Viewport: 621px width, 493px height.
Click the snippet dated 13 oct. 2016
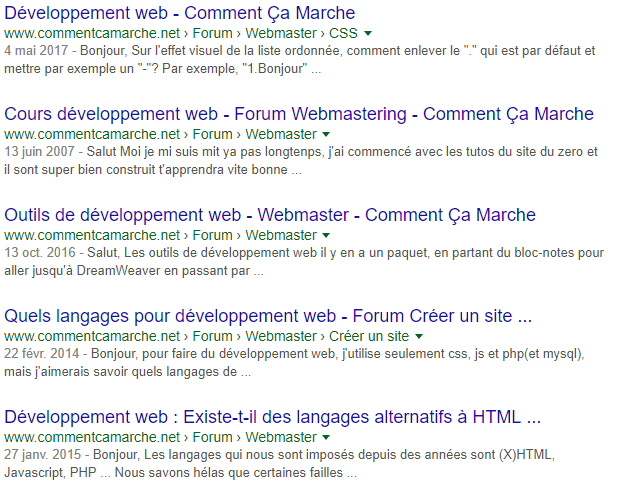pos(300,261)
